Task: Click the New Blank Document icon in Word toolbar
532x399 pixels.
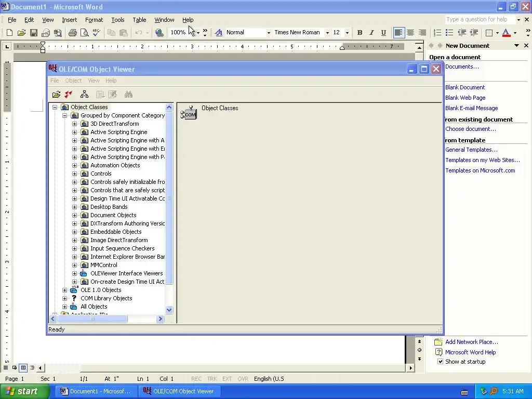Action: pyautogui.click(x=9, y=33)
